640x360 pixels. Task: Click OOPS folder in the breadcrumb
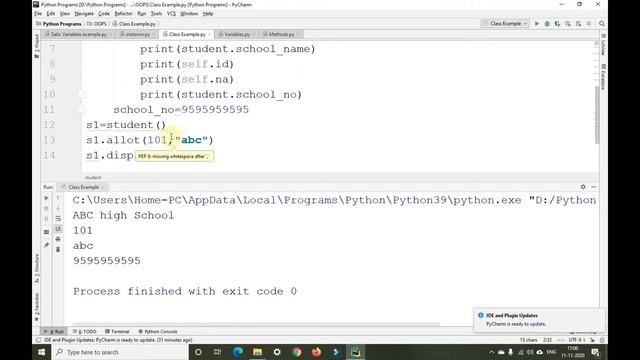click(x=97, y=24)
